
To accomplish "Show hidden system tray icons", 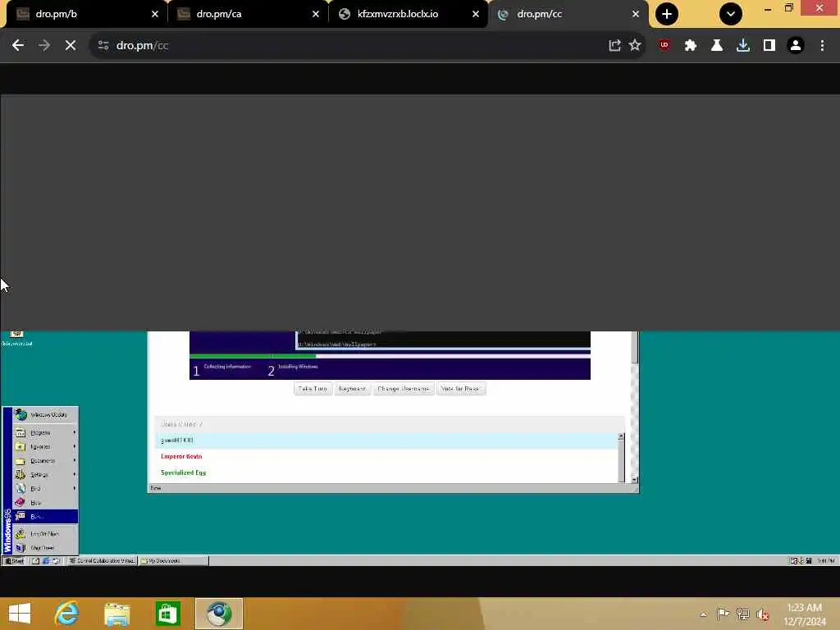I will coord(703,614).
